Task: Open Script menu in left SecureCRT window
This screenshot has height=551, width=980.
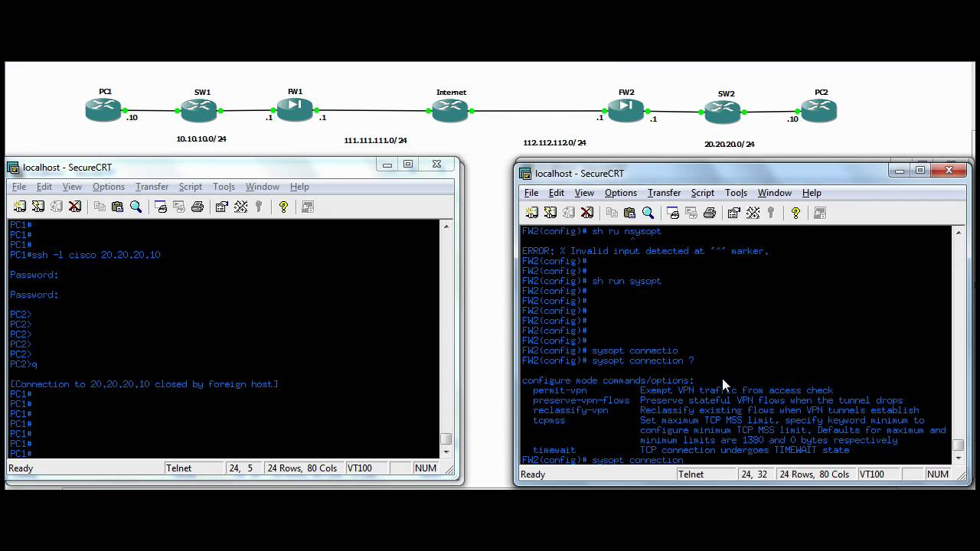Action: coord(191,187)
